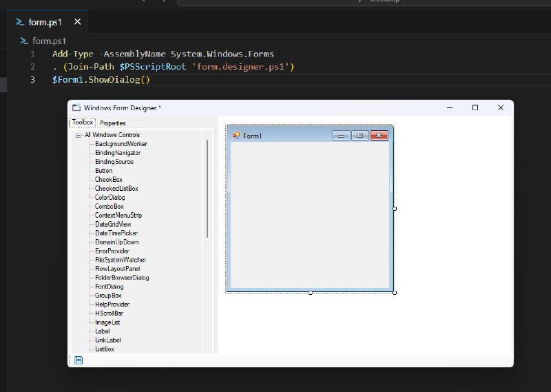Choose ColorDialog in the toolbox
This screenshot has height=392, width=551.
[x=110, y=198]
